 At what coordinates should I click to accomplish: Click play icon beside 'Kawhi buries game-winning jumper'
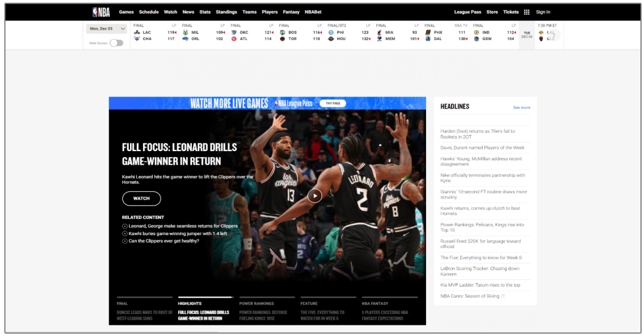pos(125,233)
